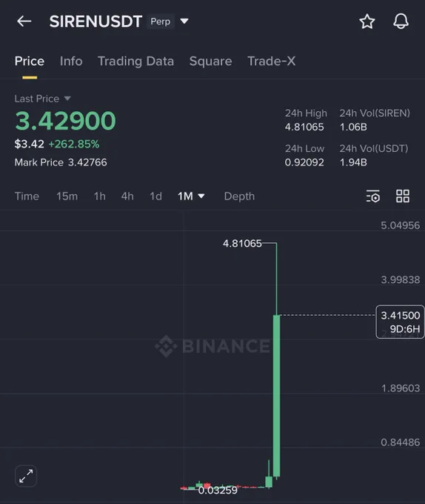
Task: Open the Trade-X tab
Action: point(271,61)
